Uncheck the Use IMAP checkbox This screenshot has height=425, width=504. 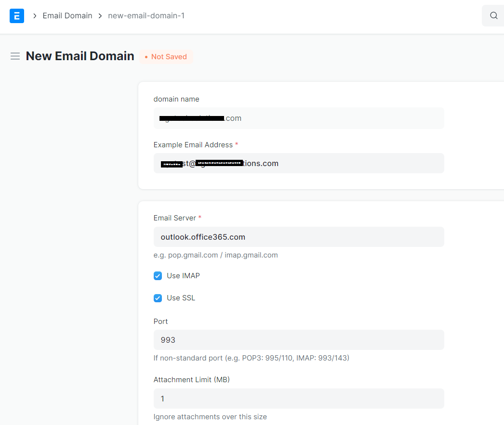(x=158, y=276)
